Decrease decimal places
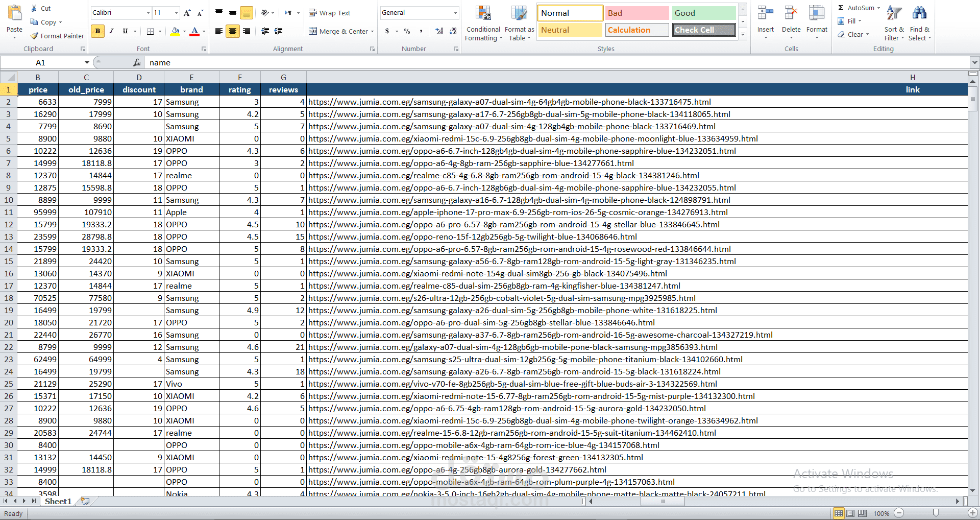Image resolution: width=980 pixels, height=520 pixels. pyautogui.click(x=453, y=31)
